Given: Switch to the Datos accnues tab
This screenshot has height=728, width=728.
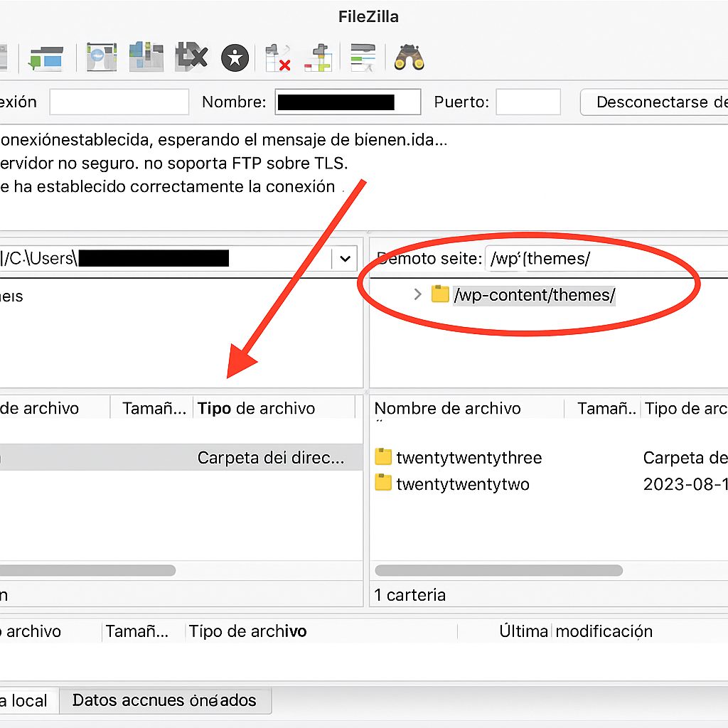Looking at the screenshot, I should tap(165, 700).
